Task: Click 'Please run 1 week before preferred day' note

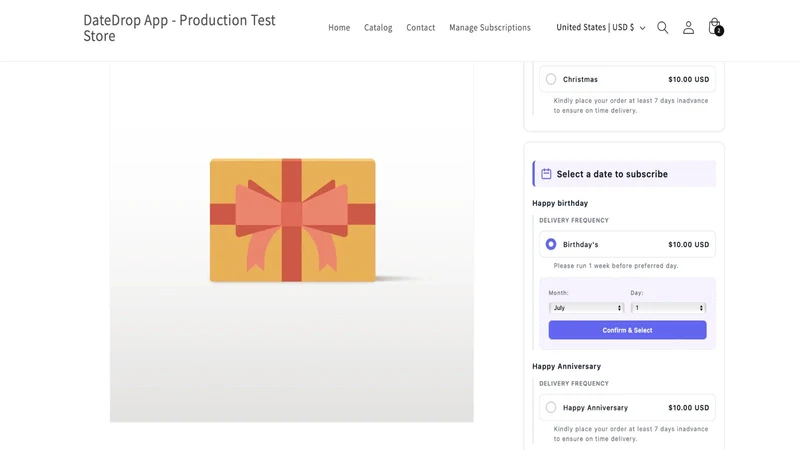Action: point(616,266)
